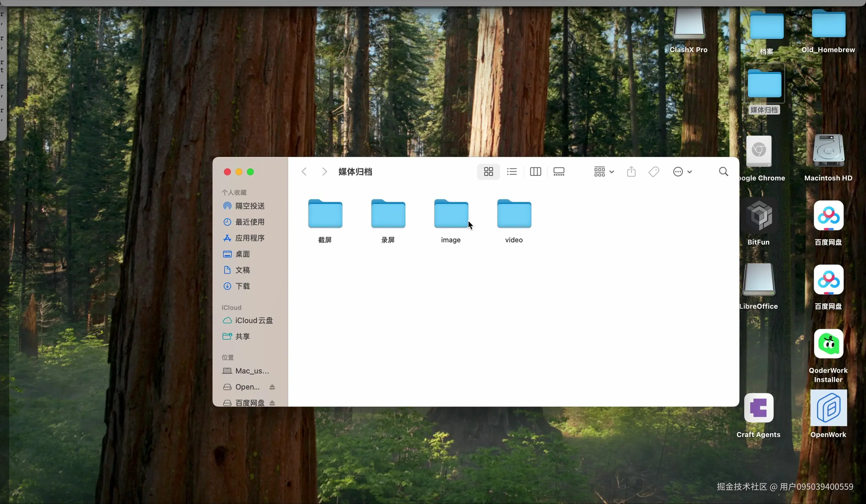Expand the more actions ellipsis menu
The width and height of the screenshot is (866, 504).
click(x=682, y=171)
